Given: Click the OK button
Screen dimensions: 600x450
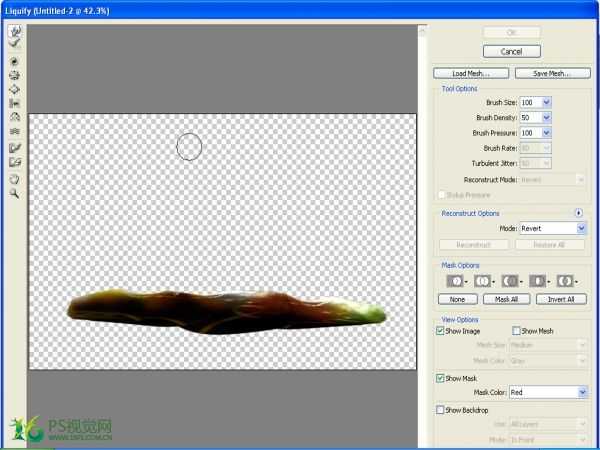Looking at the screenshot, I should click(512, 33).
